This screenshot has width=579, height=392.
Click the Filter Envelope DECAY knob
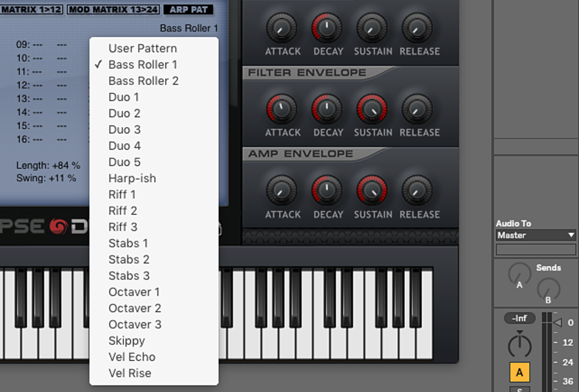coord(327,109)
